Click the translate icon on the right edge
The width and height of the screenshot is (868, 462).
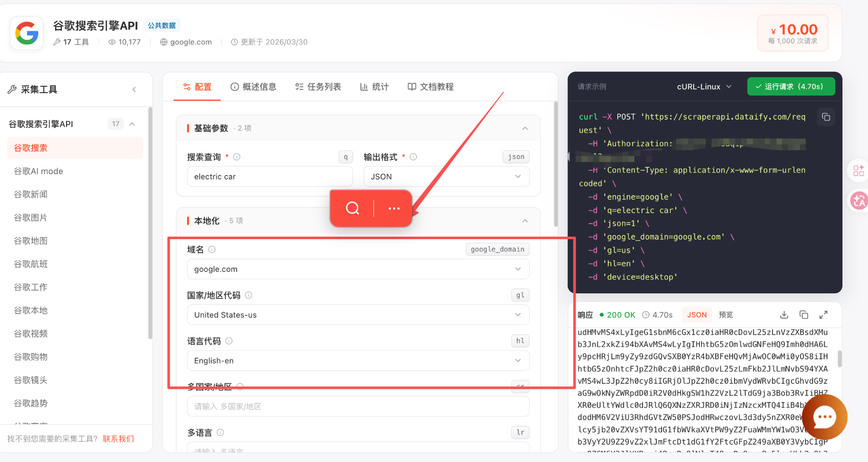[859, 200]
